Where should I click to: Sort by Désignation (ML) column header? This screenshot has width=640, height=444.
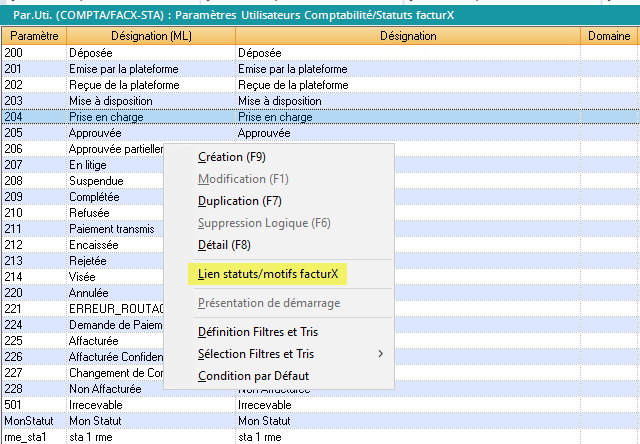click(x=149, y=36)
